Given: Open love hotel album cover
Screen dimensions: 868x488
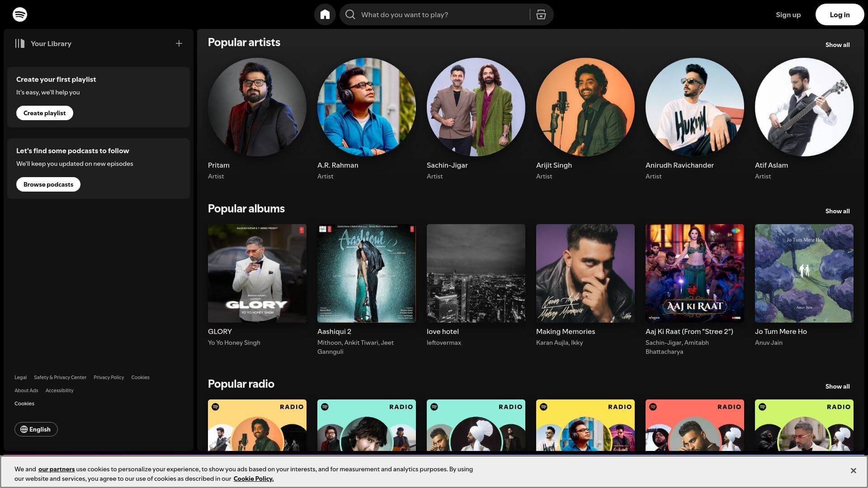Looking at the screenshot, I should 476,273.
